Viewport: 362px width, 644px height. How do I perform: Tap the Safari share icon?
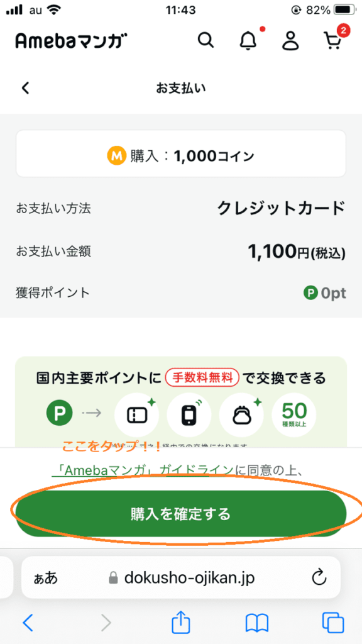click(181, 622)
